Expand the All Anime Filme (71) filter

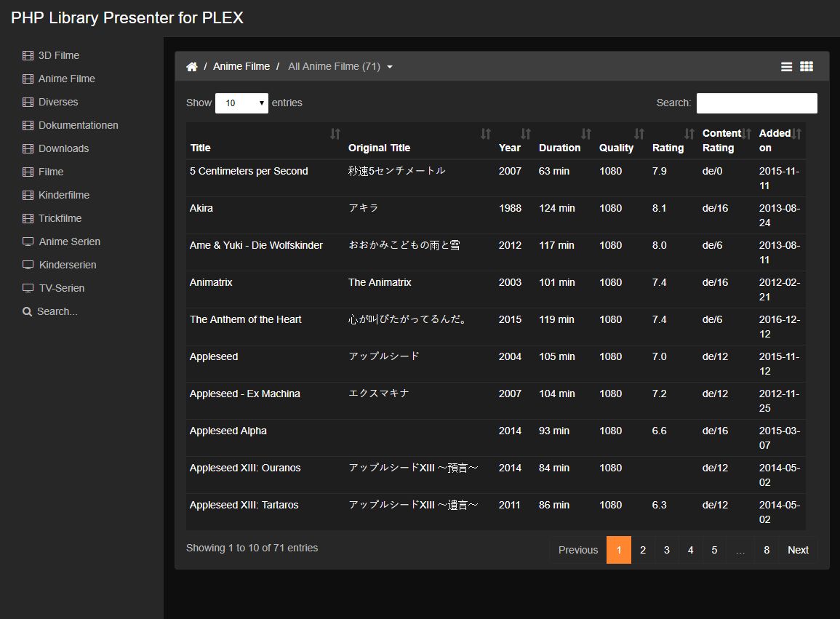340,67
